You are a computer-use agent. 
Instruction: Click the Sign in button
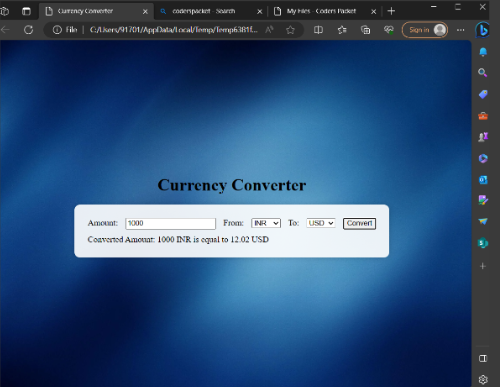pyautogui.click(x=425, y=30)
